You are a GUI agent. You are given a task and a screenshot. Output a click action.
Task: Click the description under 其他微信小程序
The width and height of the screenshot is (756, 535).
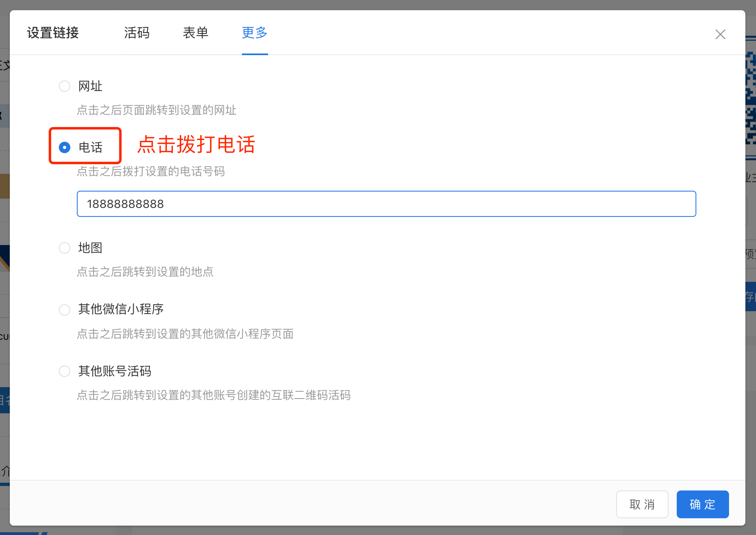point(185,334)
